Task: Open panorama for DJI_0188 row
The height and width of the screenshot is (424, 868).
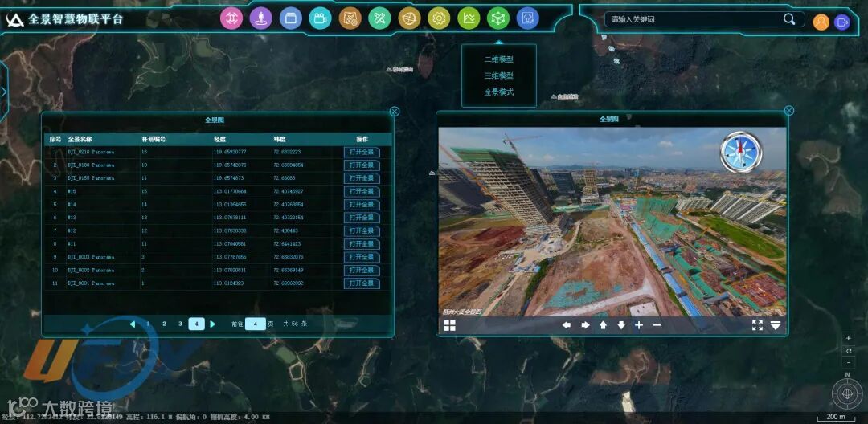Action: pos(362,165)
